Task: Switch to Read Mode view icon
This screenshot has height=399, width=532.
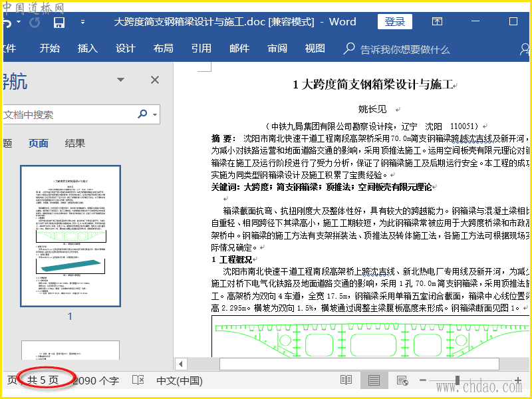Action: click(x=346, y=380)
